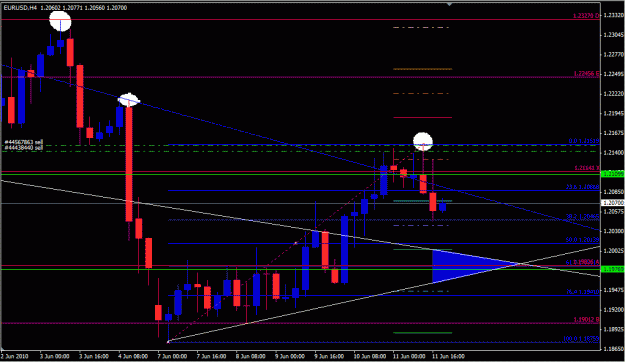Image resolution: width=625 pixels, height=362 pixels.
Task: Click the 76.4 Fibonacci level label
Action: (582, 292)
